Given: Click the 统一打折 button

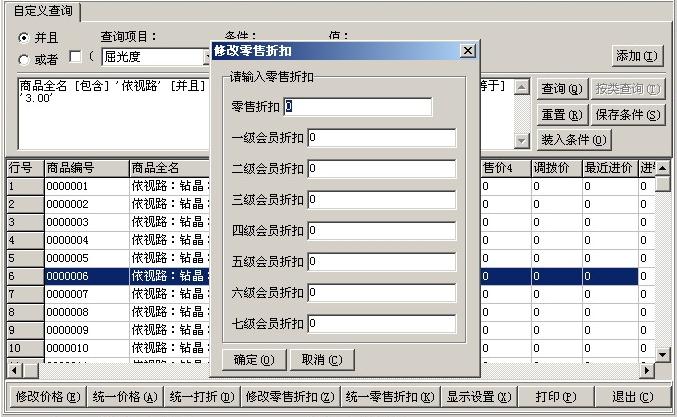Looking at the screenshot, I should 201,396.
